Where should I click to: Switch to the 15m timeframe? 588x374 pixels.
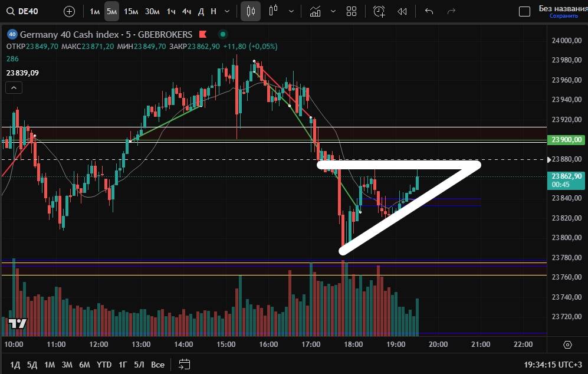[x=131, y=11]
